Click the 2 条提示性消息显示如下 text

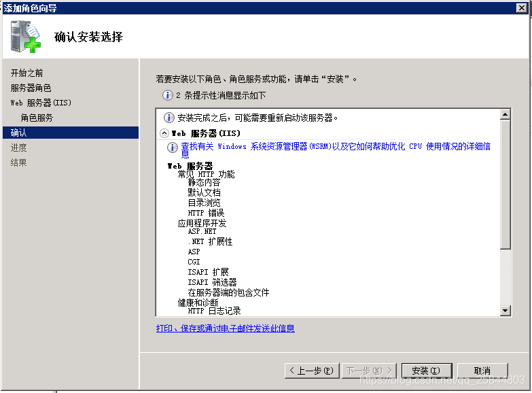(x=221, y=95)
